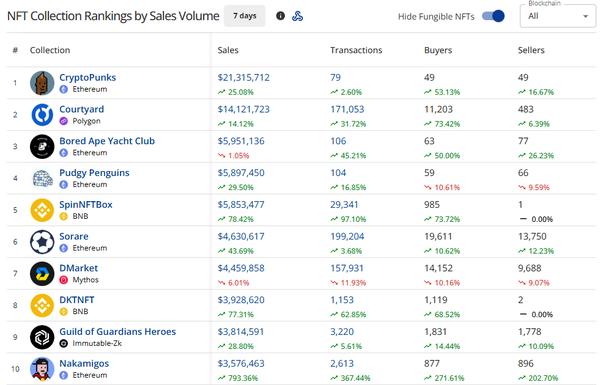This screenshot has width=600, height=385.
Task: Click Sorare buyers count 19,611
Action: point(438,236)
